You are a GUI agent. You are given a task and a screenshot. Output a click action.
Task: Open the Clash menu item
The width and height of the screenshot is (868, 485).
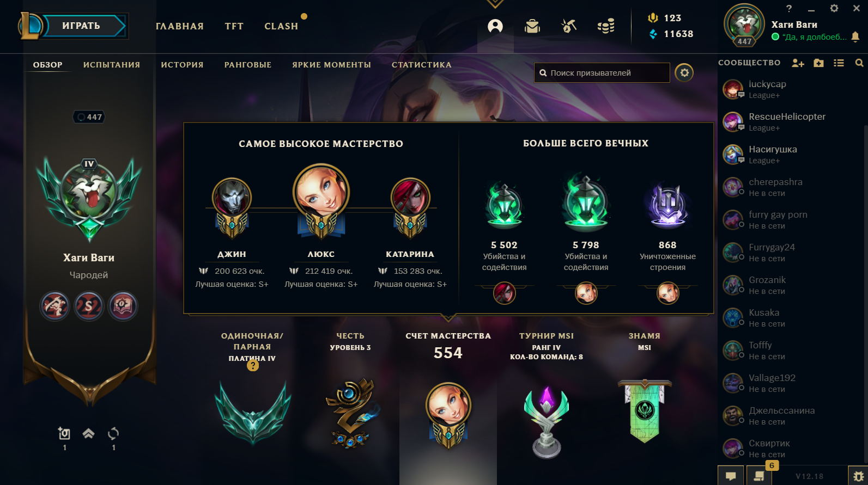coord(281,26)
